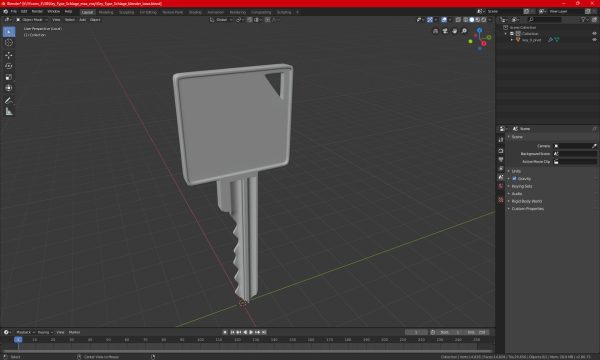Click the play animation button
Viewport: 600px width, 360px height.
[251, 332]
